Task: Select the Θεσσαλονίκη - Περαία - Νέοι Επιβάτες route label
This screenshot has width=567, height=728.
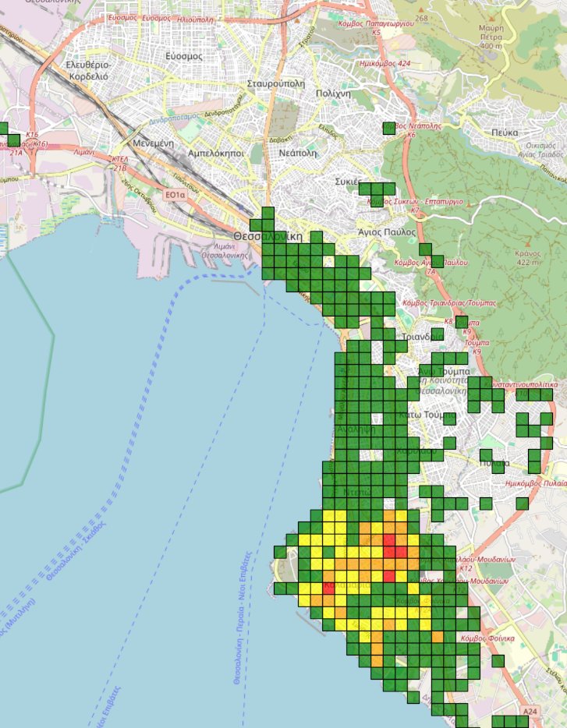Action: pyautogui.click(x=242, y=617)
